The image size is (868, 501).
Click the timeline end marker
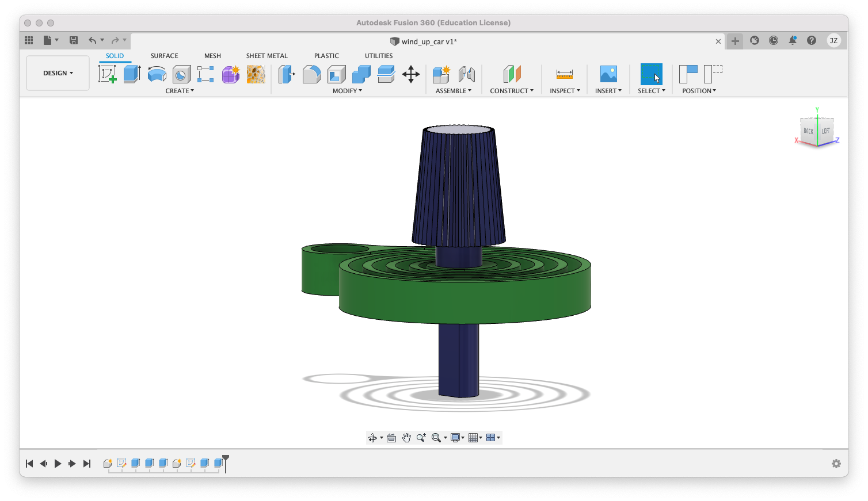pyautogui.click(x=226, y=463)
